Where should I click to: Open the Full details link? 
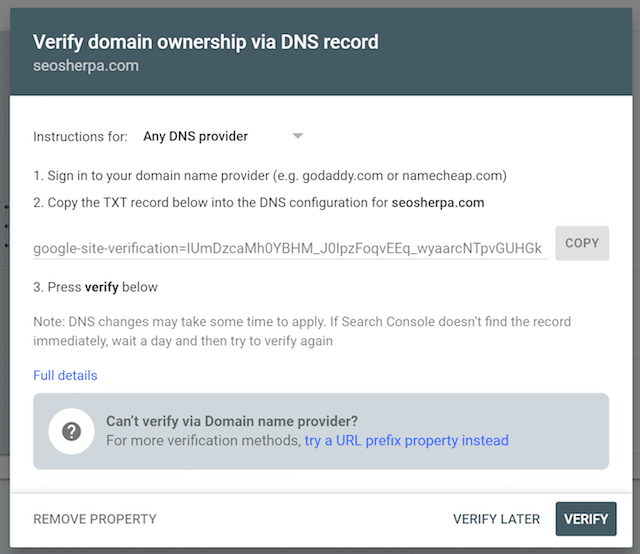pyautogui.click(x=65, y=375)
